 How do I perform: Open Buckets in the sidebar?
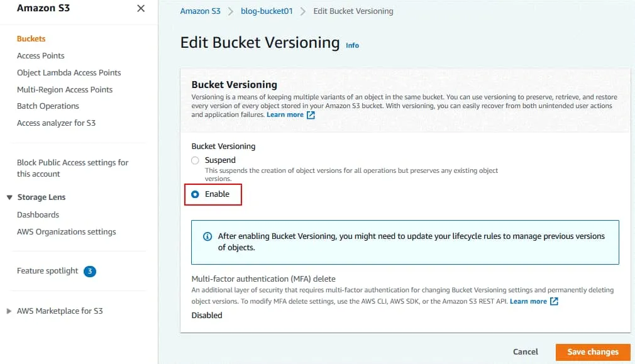pos(31,39)
